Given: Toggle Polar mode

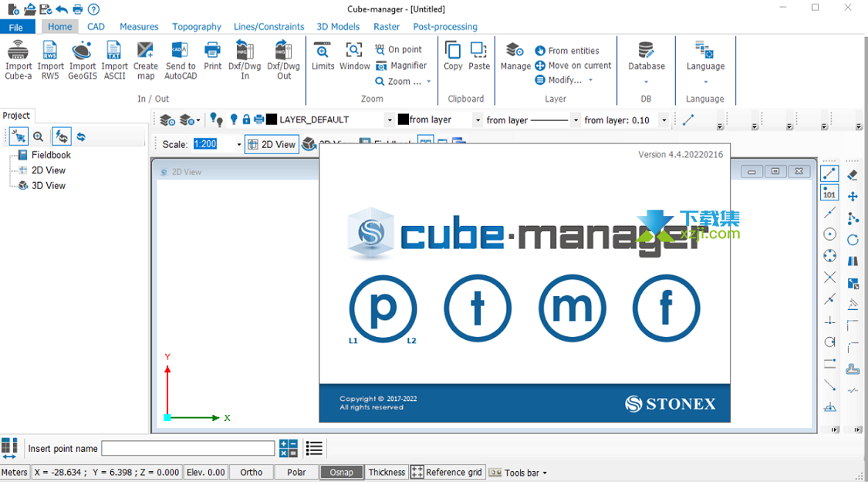Looking at the screenshot, I should click(297, 473).
